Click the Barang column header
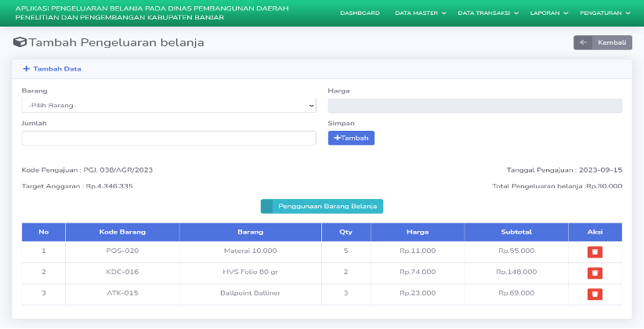The height and width of the screenshot is (329, 644). (x=250, y=232)
